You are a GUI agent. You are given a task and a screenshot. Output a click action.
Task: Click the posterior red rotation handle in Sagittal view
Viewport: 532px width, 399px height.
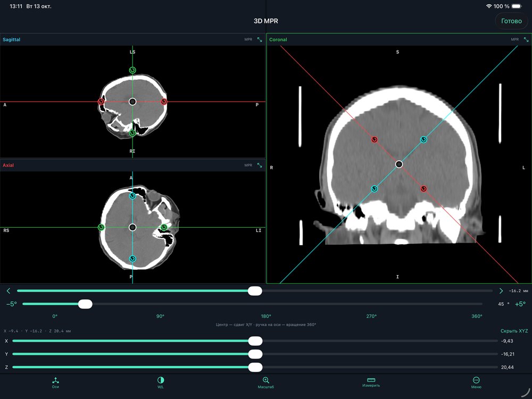coord(164,102)
